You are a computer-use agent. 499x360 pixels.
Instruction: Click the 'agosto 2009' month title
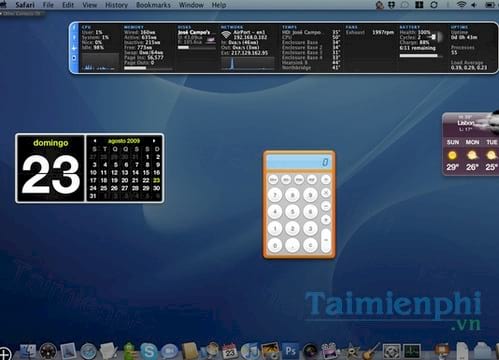pos(124,141)
